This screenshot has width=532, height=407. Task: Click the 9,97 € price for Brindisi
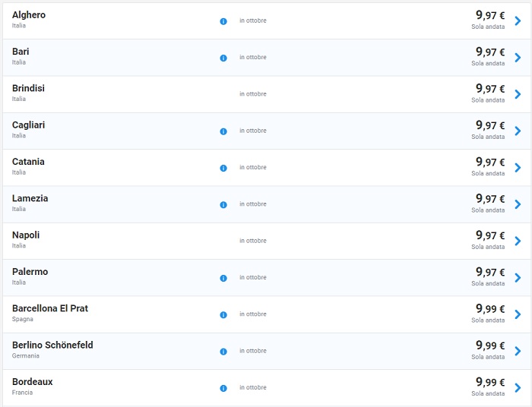(490, 88)
